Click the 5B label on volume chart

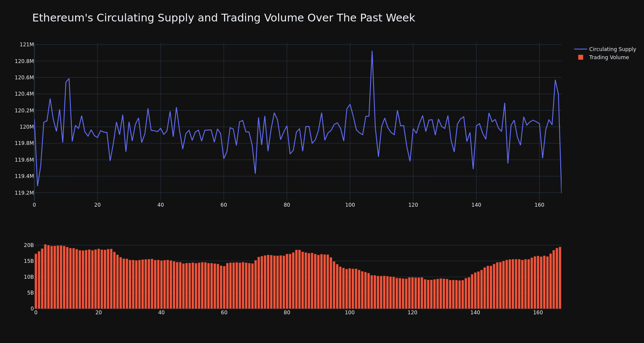[30, 293]
